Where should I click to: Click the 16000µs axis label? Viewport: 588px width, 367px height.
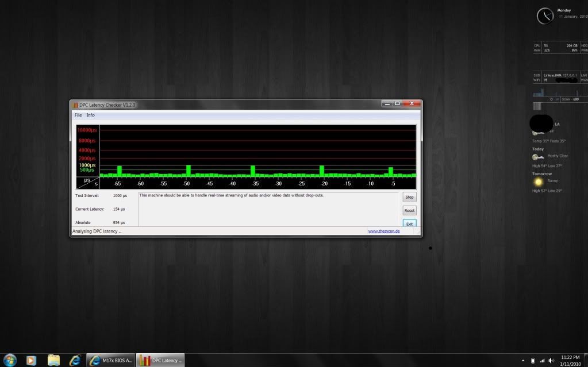point(87,130)
